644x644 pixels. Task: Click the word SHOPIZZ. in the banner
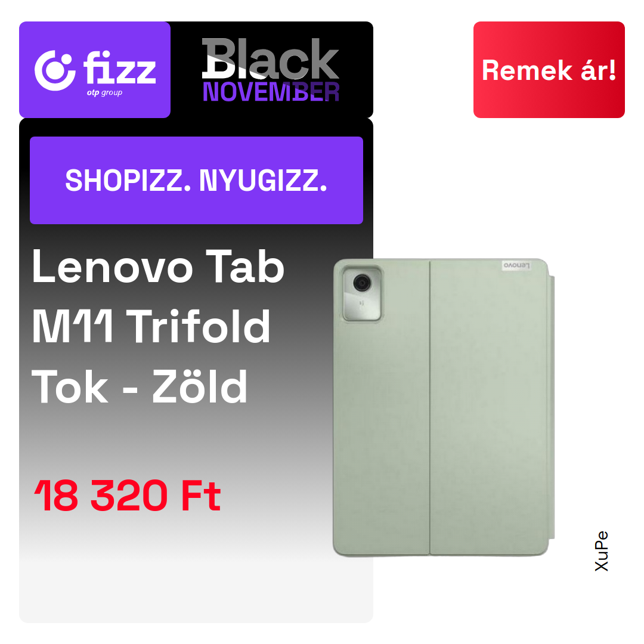(128, 181)
